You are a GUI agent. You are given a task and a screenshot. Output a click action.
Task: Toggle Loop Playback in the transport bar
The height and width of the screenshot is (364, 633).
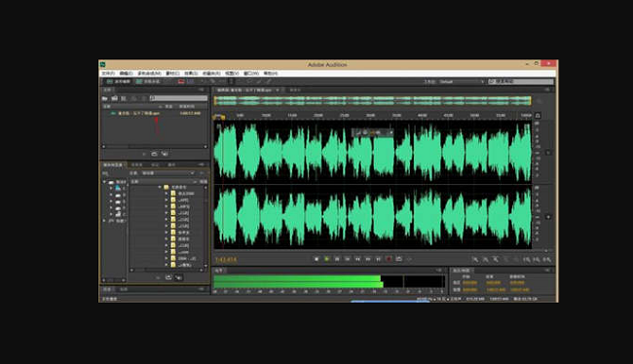(399, 259)
